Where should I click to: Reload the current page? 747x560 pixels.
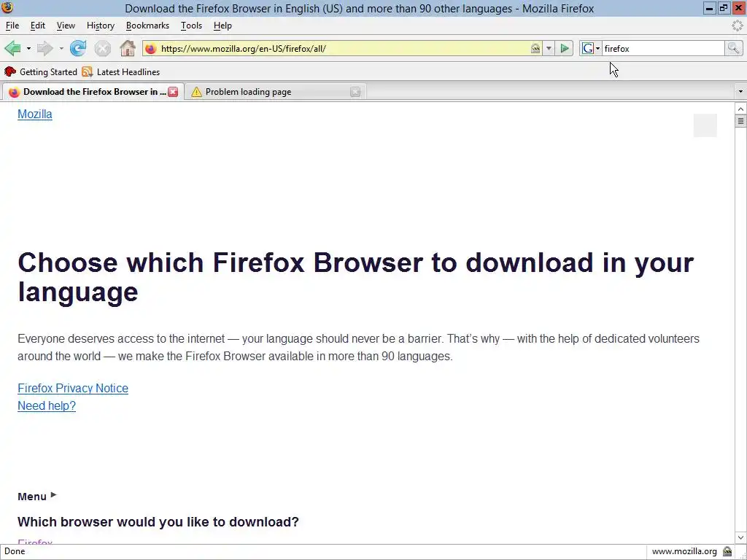78,48
